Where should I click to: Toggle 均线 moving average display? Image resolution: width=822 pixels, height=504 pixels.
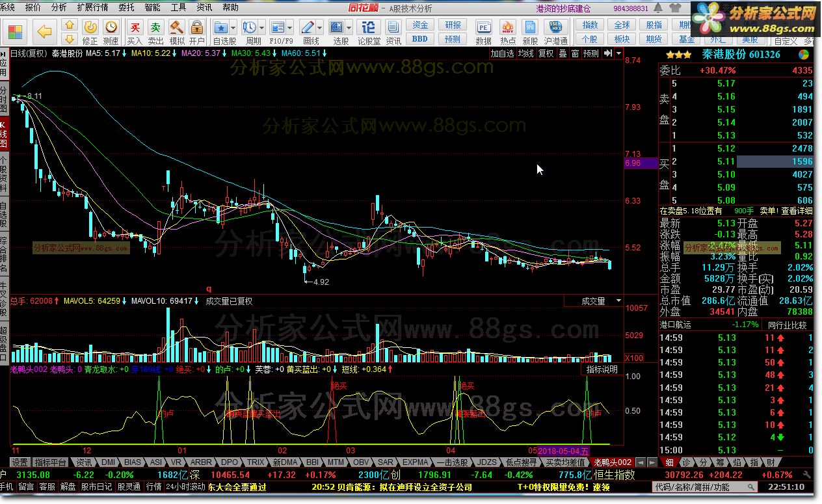click(525, 53)
